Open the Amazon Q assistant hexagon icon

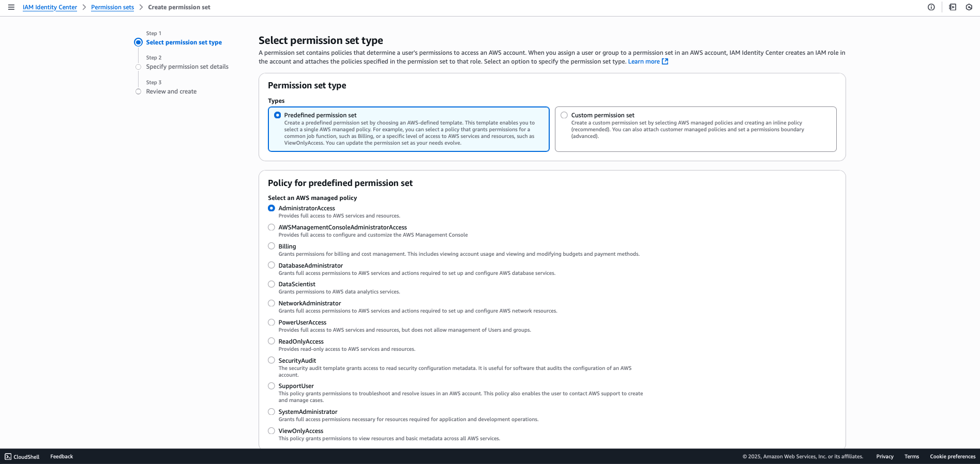(969, 7)
